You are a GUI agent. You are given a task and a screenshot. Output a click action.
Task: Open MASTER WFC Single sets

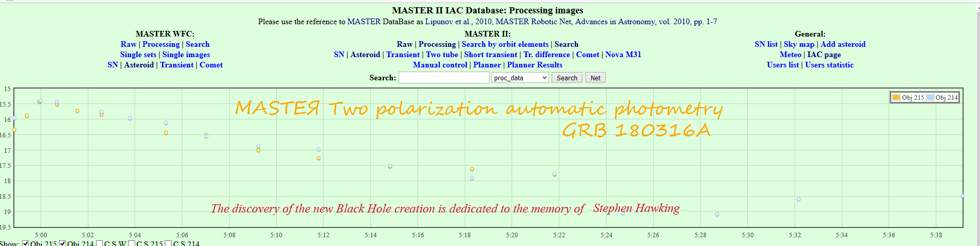(138, 55)
